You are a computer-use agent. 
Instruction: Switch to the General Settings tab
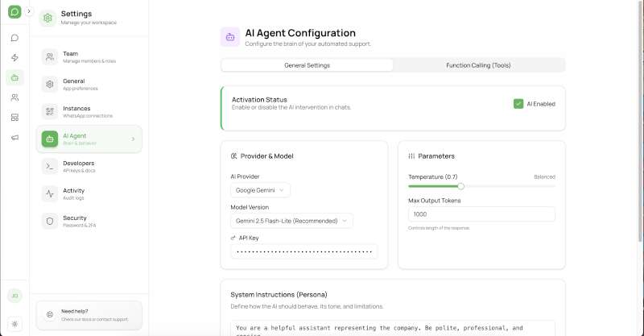tap(307, 65)
